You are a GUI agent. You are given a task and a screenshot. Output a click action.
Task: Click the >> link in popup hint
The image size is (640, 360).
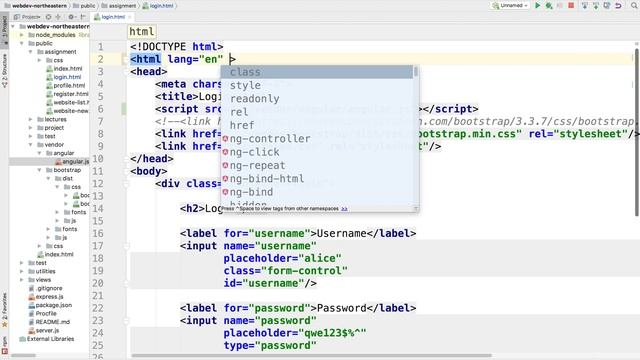pos(344,209)
